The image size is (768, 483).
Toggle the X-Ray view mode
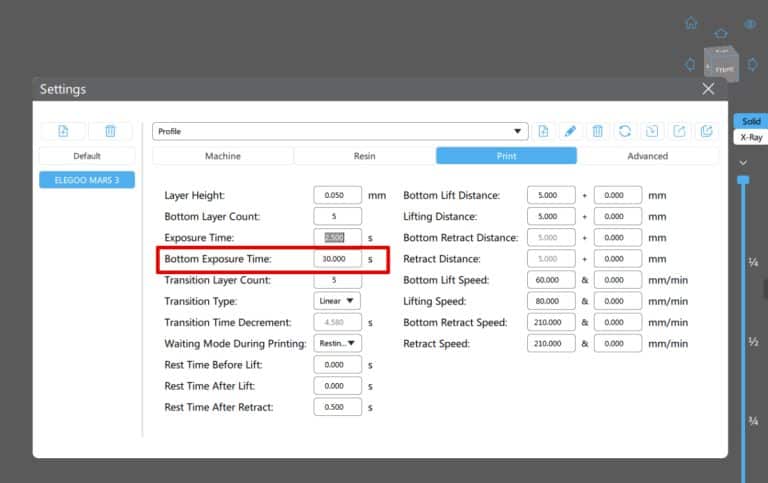pos(751,137)
